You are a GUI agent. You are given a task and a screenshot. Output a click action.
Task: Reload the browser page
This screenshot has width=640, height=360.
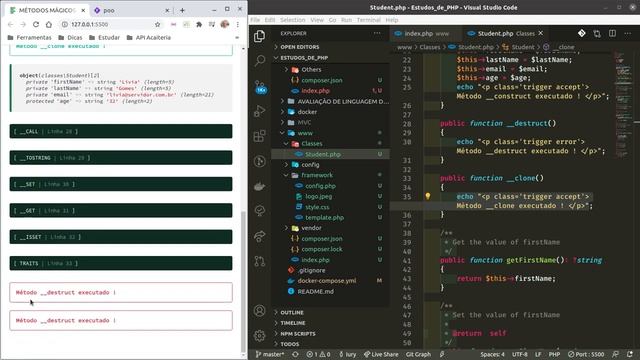pos(36,24)
